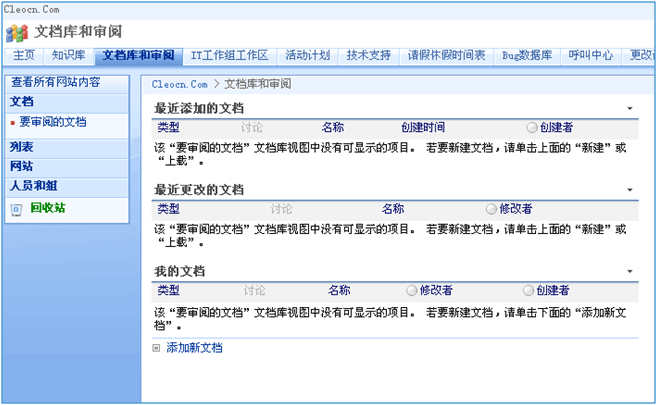This screenshot has height=405, width=658.
Task: Open the 网站 sidebar heading
Action: click(x=21, y=166)
